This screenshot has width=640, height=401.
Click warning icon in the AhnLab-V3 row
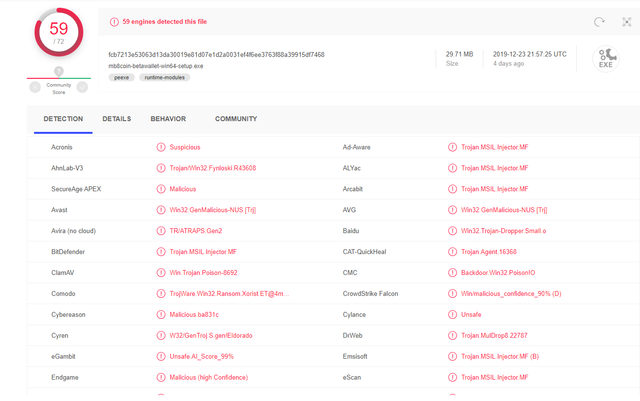161,168
